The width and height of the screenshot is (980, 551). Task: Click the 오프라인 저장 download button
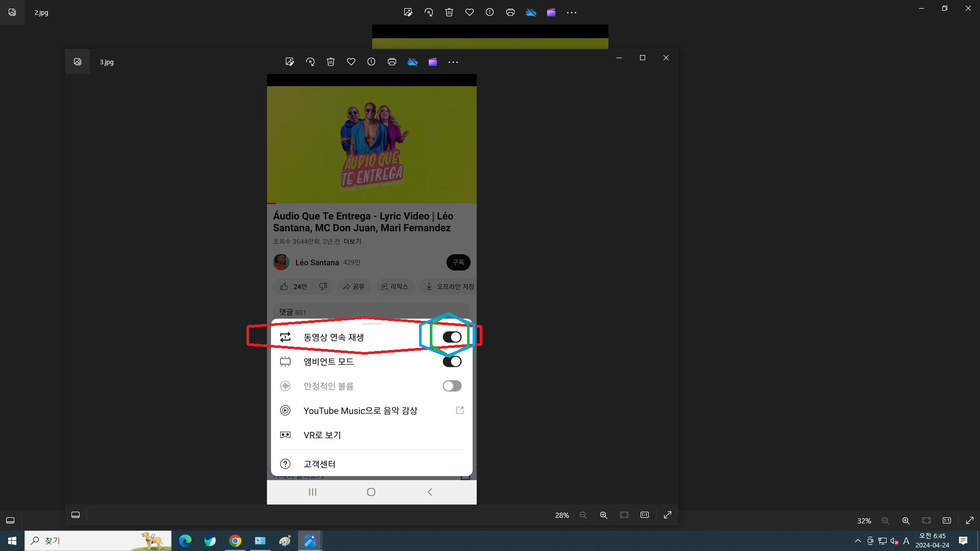click(449, 287)
